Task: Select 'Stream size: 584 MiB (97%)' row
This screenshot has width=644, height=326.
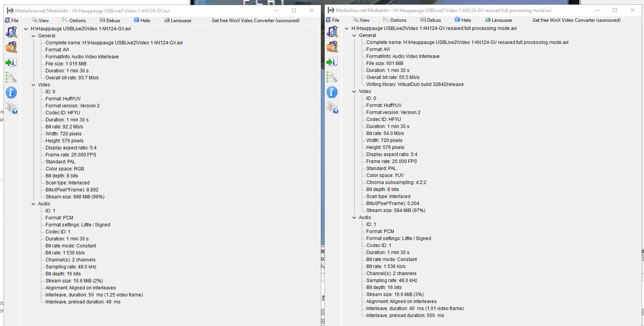Action: click(x=396, y=210)
